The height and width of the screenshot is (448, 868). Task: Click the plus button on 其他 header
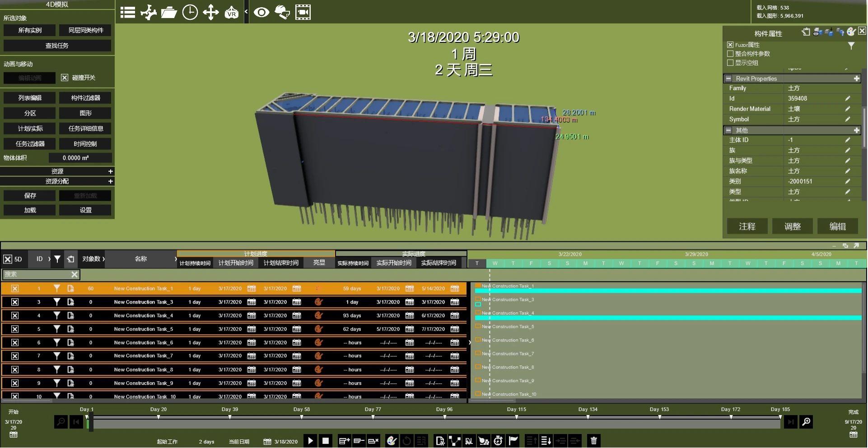(x=856, y=130)
